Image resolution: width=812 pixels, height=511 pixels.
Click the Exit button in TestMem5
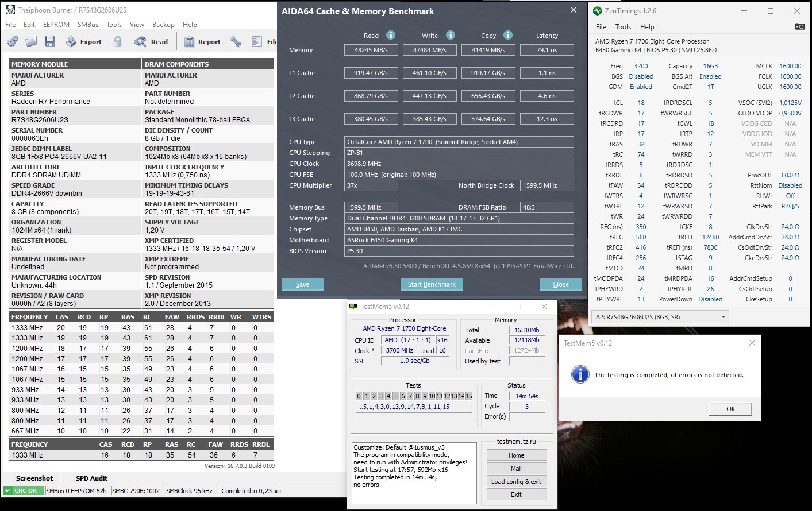point(517,494)
